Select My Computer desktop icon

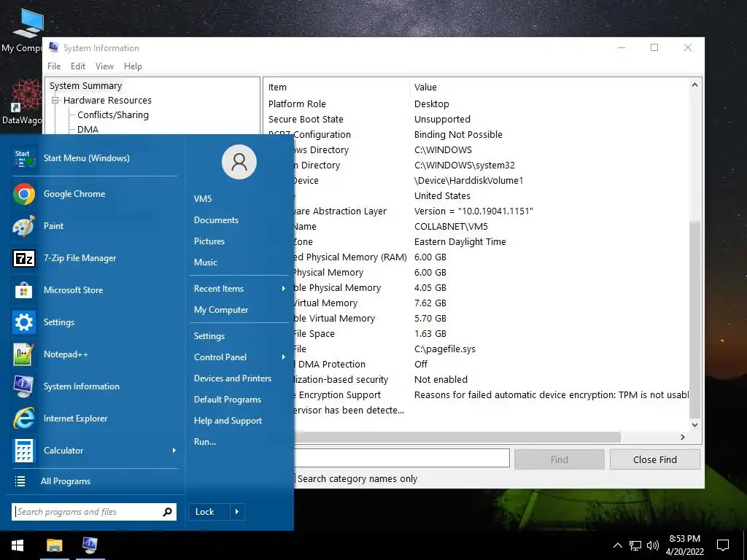[24, 29]
